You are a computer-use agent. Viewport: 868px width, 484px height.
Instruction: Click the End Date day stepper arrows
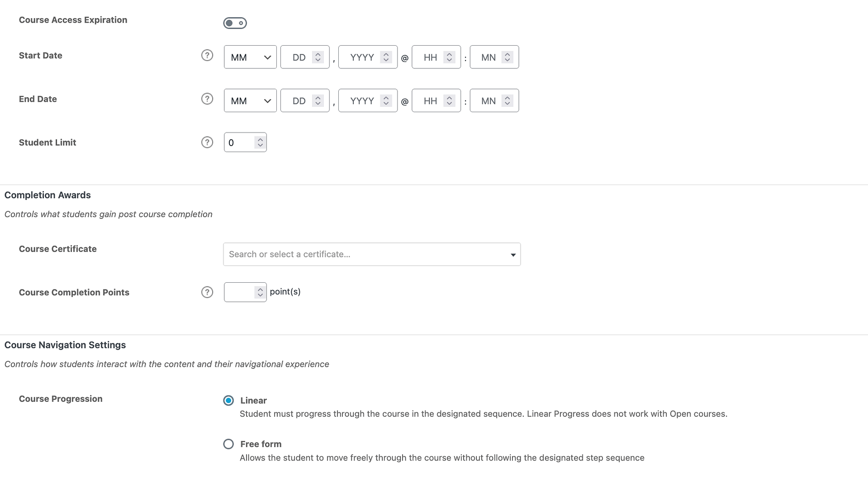pos(318,101)
